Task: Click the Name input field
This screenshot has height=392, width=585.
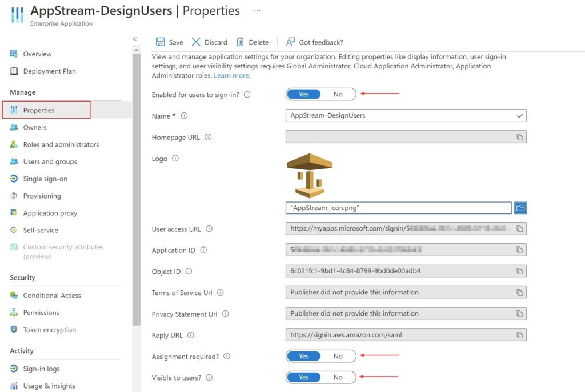Action: coord(406,115)
